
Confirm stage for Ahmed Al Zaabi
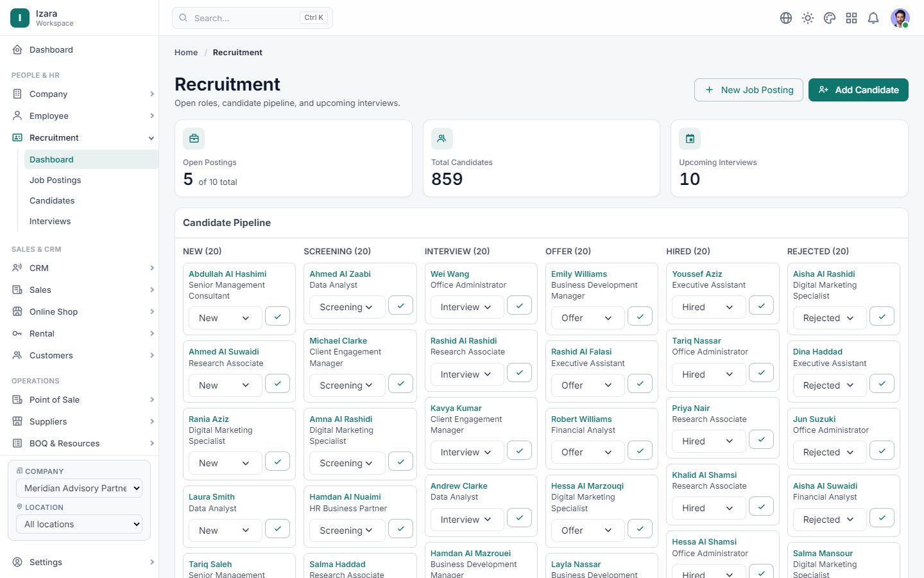point(401,306)
